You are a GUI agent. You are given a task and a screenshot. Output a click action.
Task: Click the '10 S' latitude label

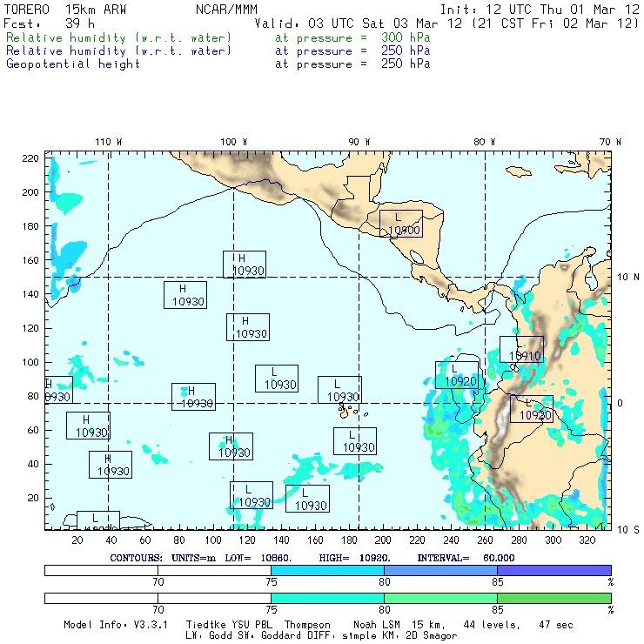[628, 530]
